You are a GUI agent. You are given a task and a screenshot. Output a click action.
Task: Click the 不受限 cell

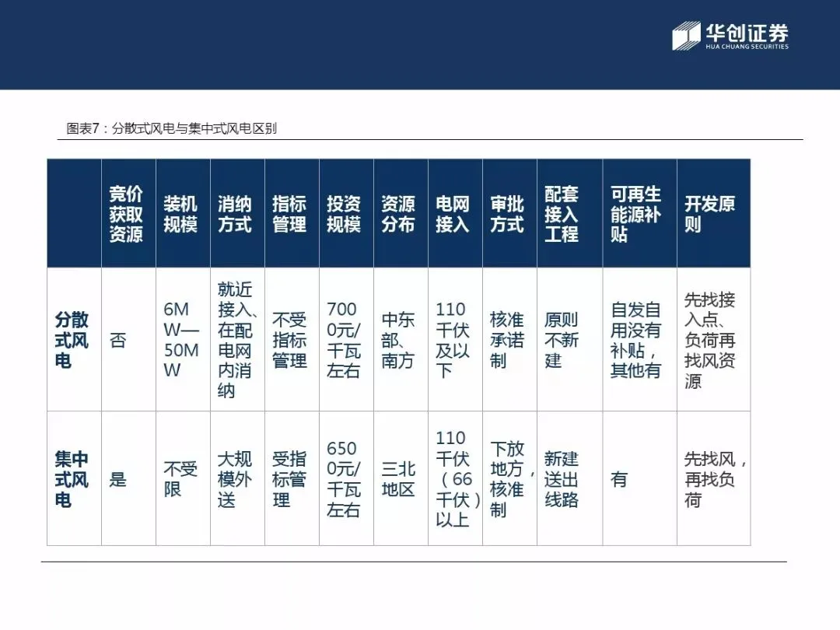coord(184,479)
